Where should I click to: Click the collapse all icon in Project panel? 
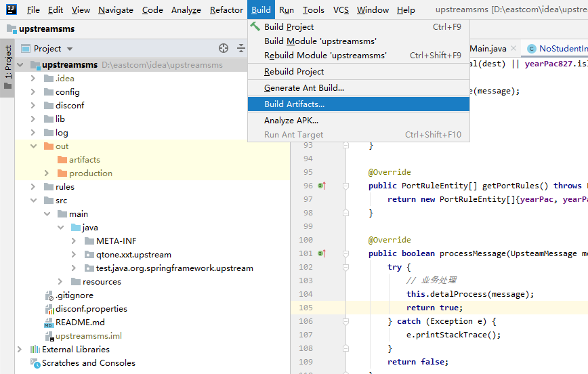[241, 48]
